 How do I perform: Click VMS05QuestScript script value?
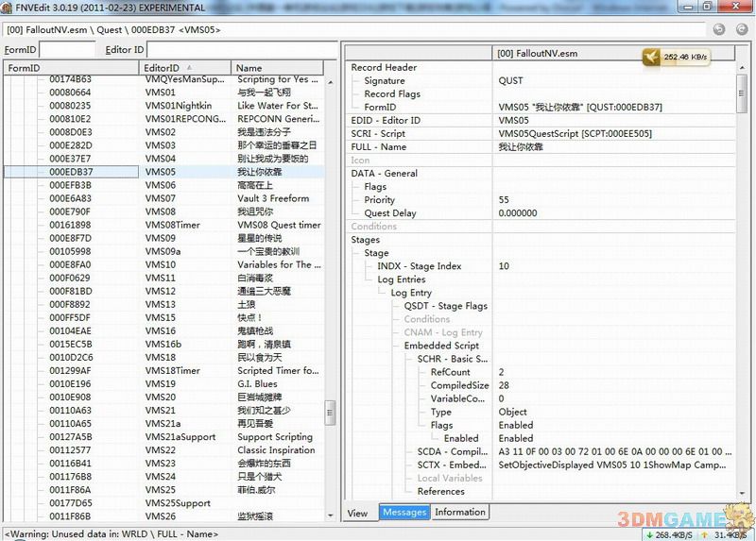click(x=575, y=133)
